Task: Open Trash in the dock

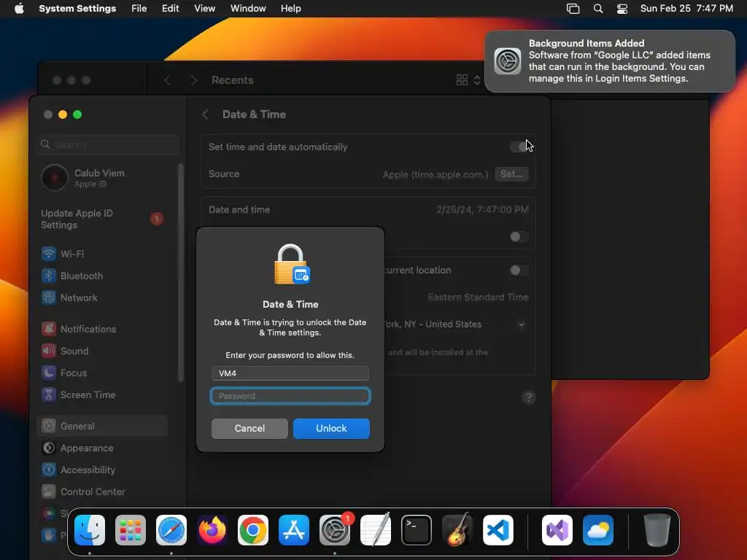Action: point(657,530)
